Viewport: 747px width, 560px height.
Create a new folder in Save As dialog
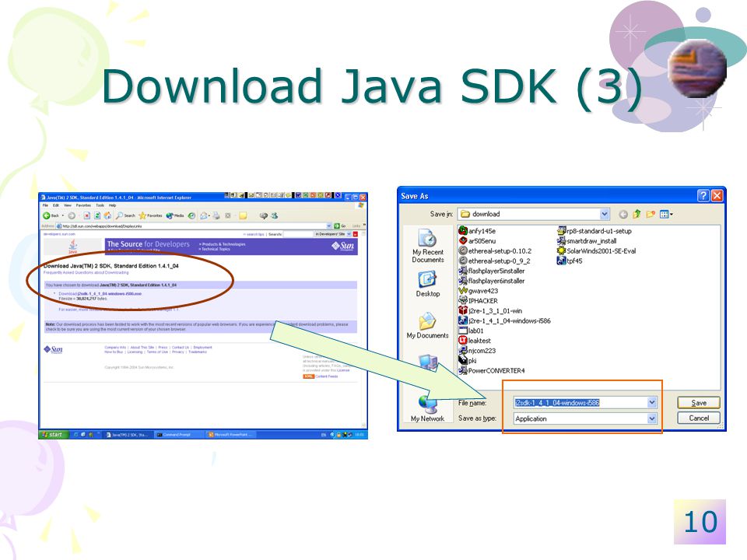click(x=651, y=215)
